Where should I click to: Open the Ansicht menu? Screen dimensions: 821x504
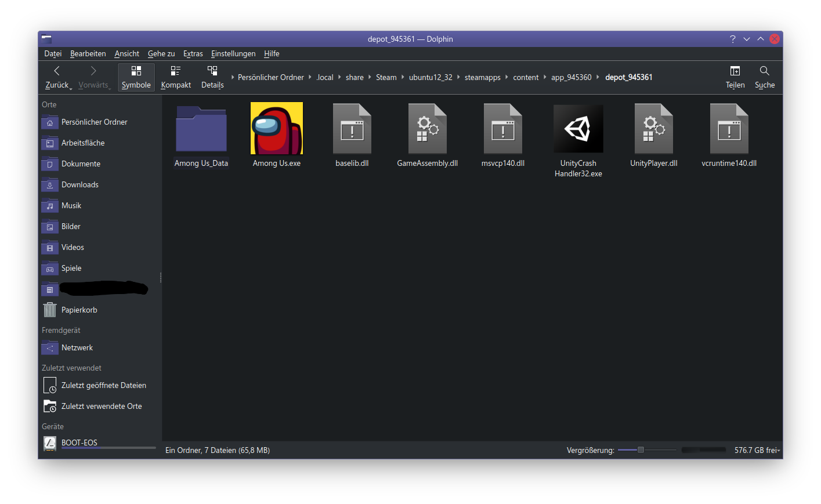coord(126,53)
